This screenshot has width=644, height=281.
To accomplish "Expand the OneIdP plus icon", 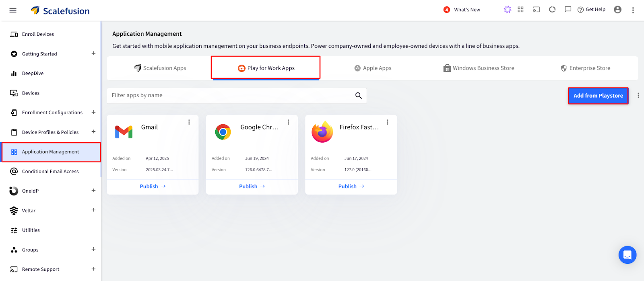I will [93, 191].
